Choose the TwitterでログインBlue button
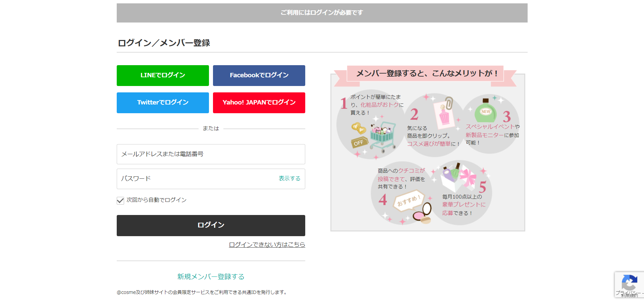This screenshot has height=303, width=644. tap(163, 103)
